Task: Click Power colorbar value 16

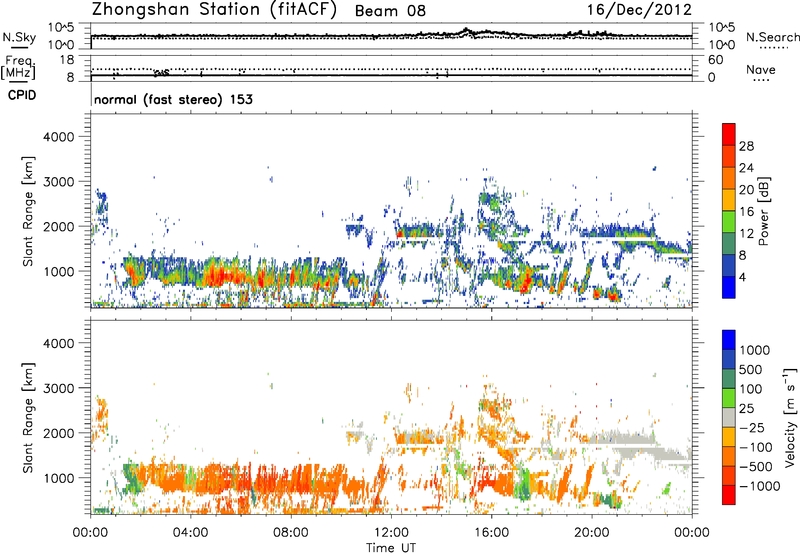Action: [746, 211]
